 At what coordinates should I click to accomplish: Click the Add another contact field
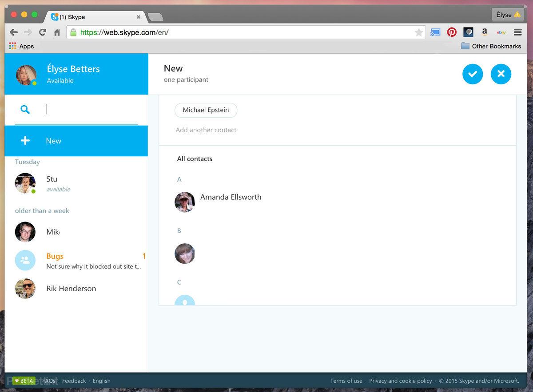(206, 130)
